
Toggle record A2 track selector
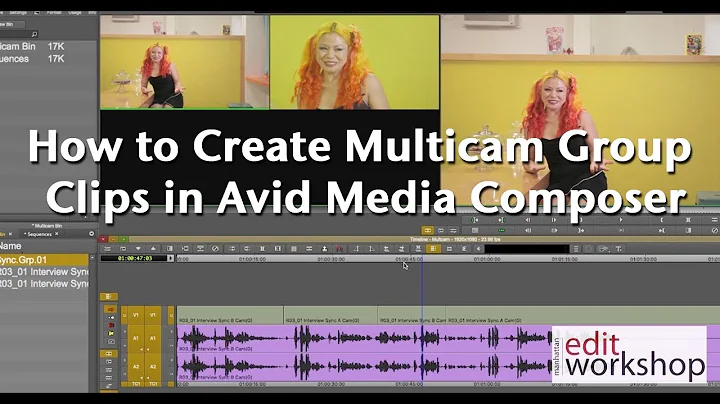(152, 367)
